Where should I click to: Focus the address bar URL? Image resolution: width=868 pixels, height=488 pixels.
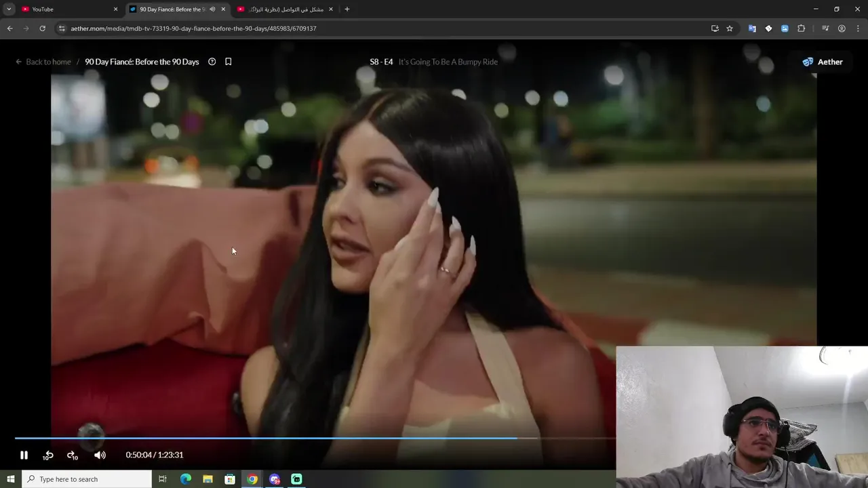(193, 28)
